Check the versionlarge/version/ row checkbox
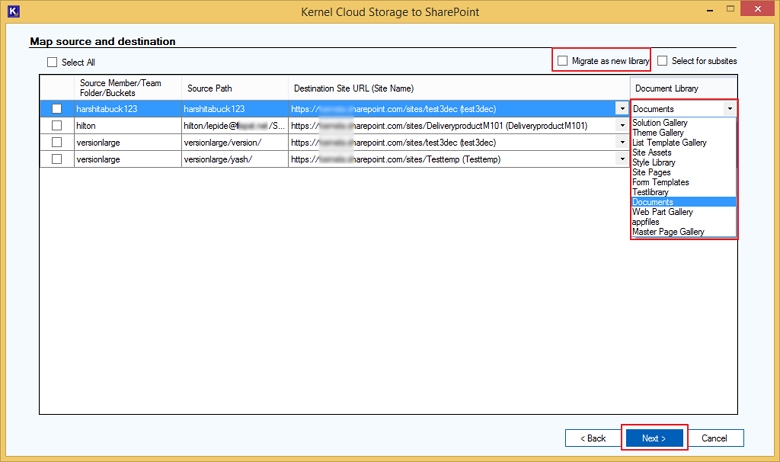The height and width of the screenshot is (462, 780). click(57, 143)
